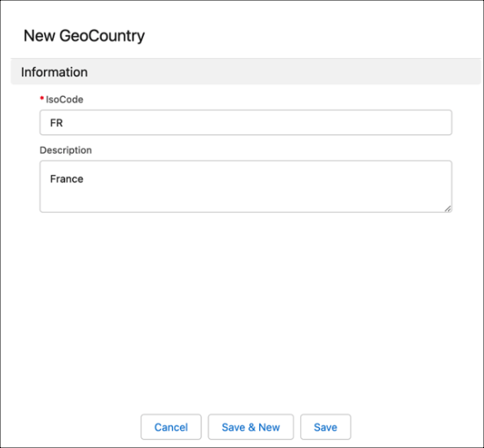Click the Cancel button
Image resolution: width=484 pixels, height=448 pixels.
pos(171,427)
